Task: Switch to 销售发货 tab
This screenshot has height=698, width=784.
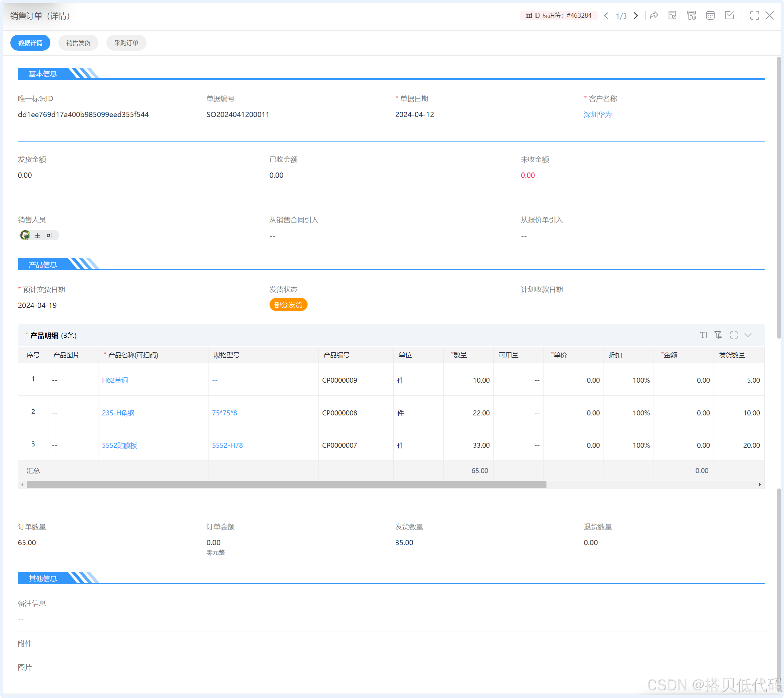Action: click(x=78, y=43)
